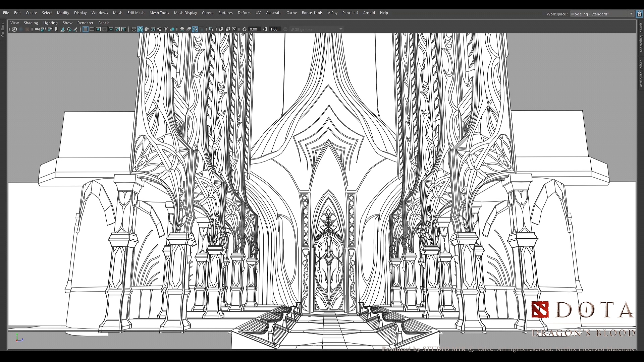Toggle Multisample Anti-aliasing
The width and height of the screenshot is (644, 362).
(195, 29)
